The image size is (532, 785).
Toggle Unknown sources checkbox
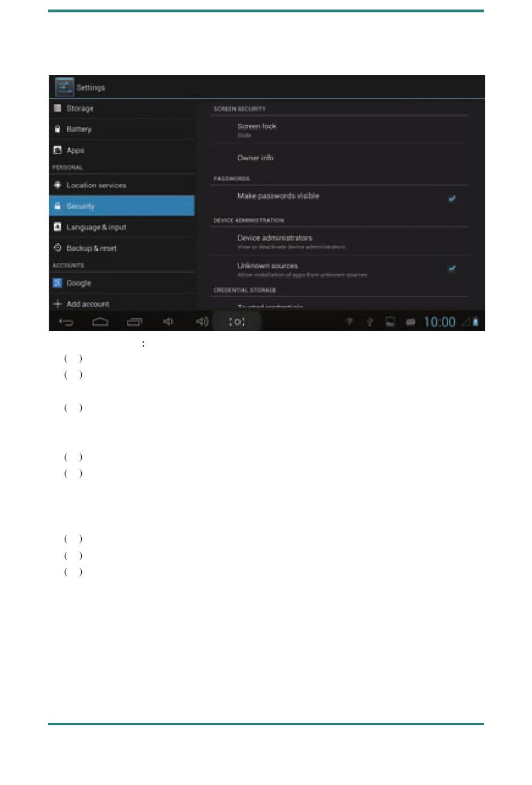tap(452, 268)
